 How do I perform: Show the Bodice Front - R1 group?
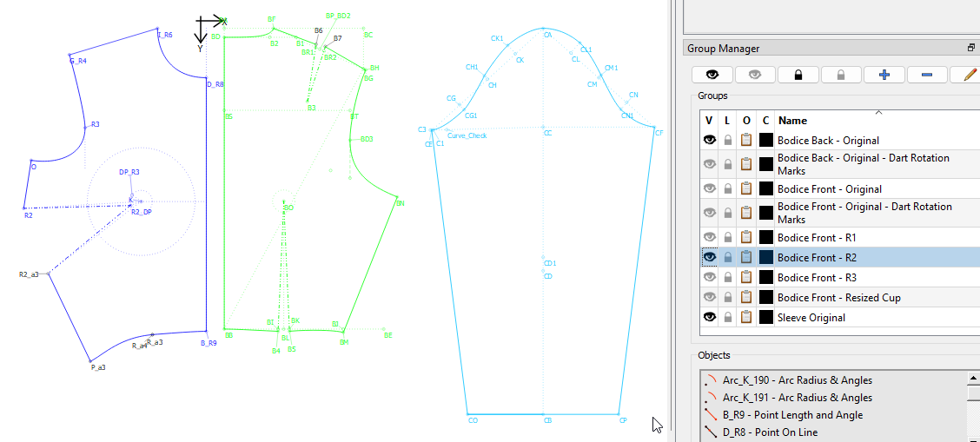pos(710,237)
